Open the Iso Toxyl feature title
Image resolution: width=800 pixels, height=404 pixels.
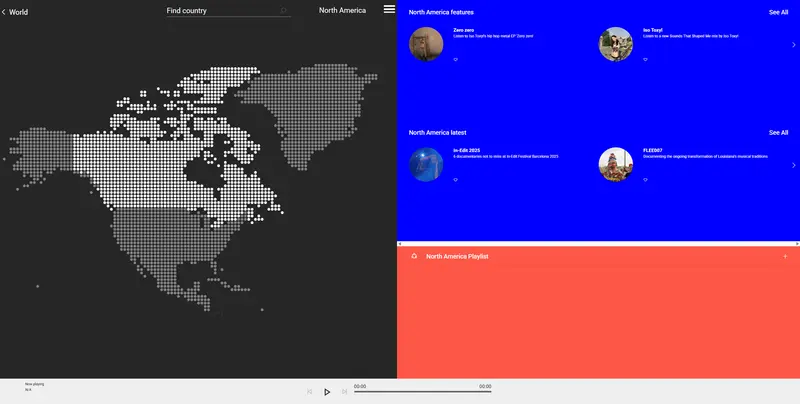tap(653, 30)
